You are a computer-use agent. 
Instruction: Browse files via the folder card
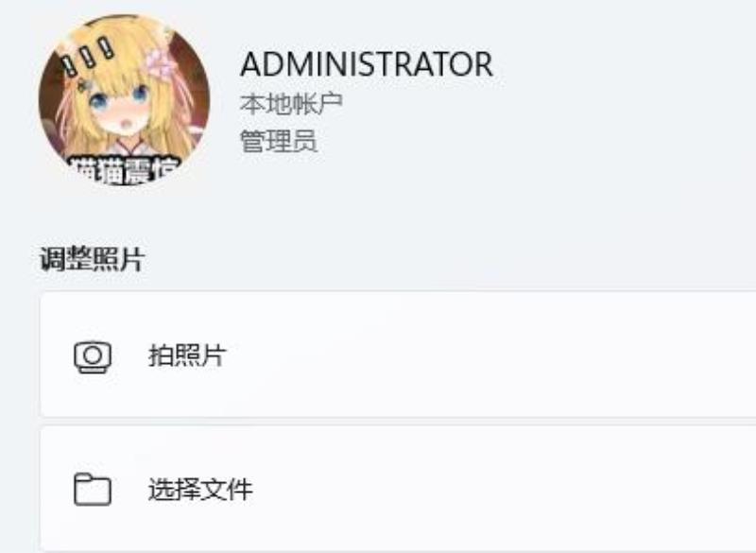coord(398,490)
